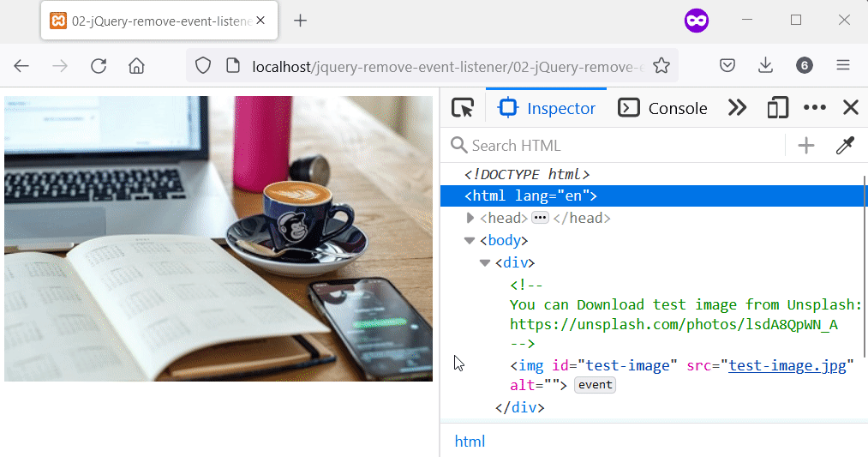Open the Firefox hamburger application menu

[x=842, y=66]
